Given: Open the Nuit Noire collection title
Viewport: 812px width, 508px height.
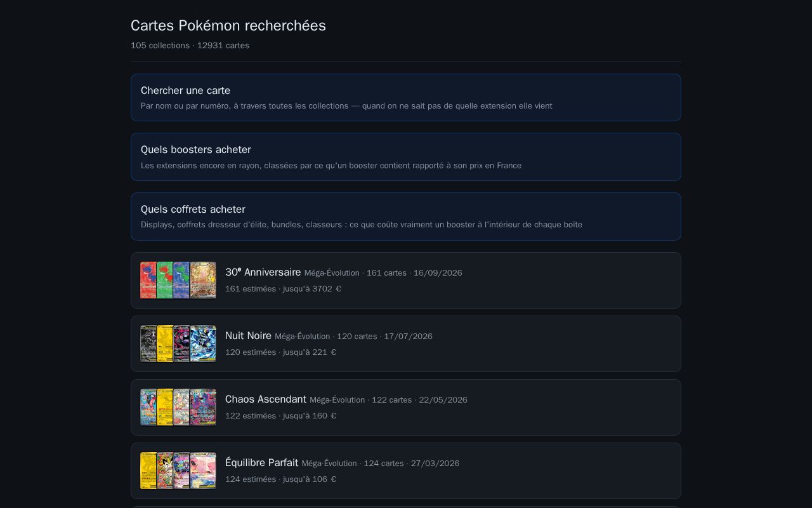Looking at the screenshot, I should pyautogui.click(x=248, y=335).
